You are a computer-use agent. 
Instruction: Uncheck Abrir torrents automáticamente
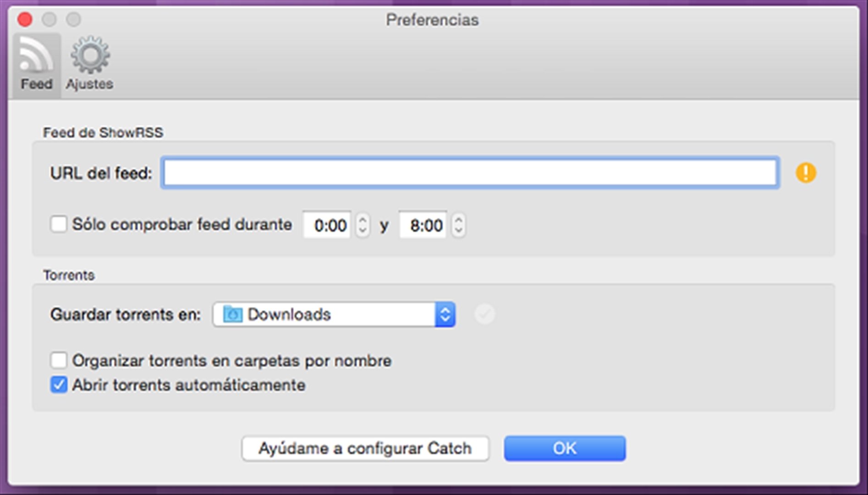(59, 385)
